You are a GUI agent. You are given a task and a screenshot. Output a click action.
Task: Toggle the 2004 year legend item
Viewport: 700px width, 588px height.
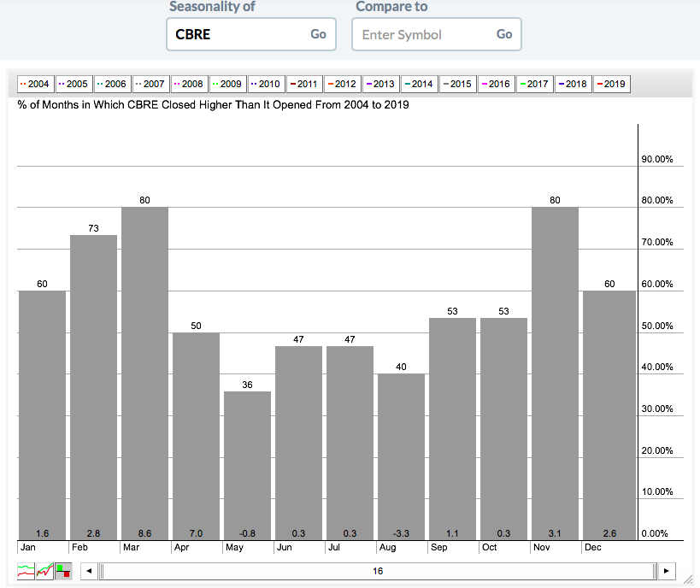[x=36, y=84]
